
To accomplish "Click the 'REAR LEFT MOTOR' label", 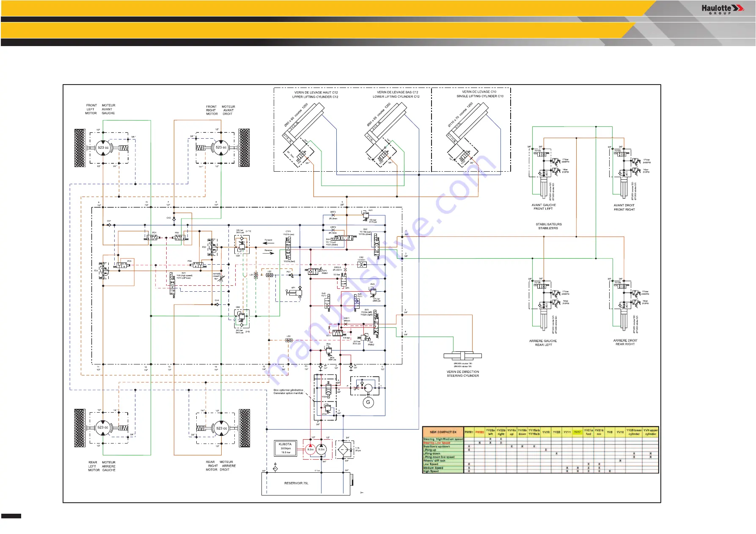I will pyautogui.click(x=93, y=466).
